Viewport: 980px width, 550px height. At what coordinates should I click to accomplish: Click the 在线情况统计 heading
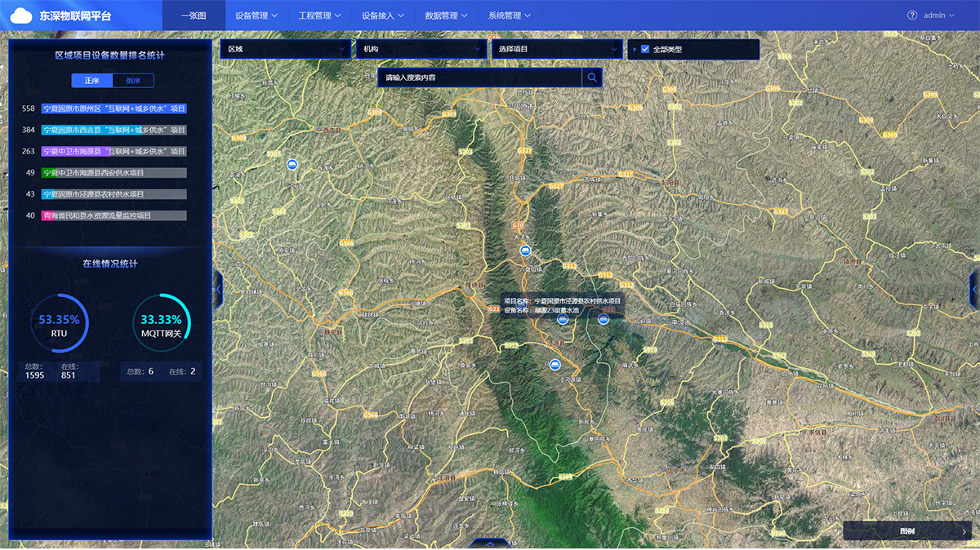tap(109, 264)
